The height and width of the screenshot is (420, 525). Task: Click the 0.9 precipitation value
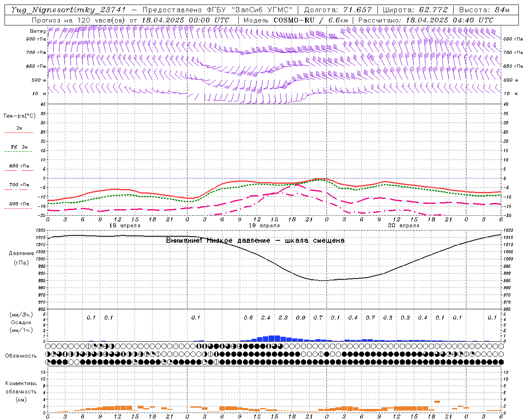301,317
